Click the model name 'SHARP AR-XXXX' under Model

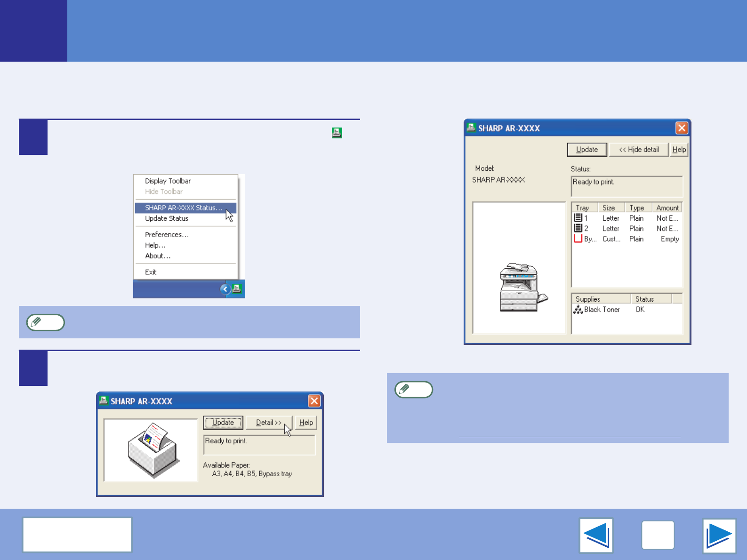(x=498, y=180)
